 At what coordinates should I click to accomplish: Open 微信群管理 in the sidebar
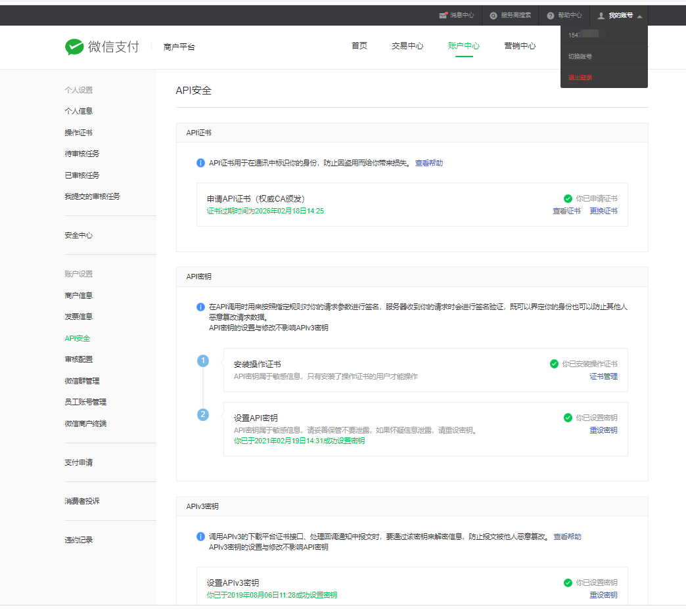[82, 381]
